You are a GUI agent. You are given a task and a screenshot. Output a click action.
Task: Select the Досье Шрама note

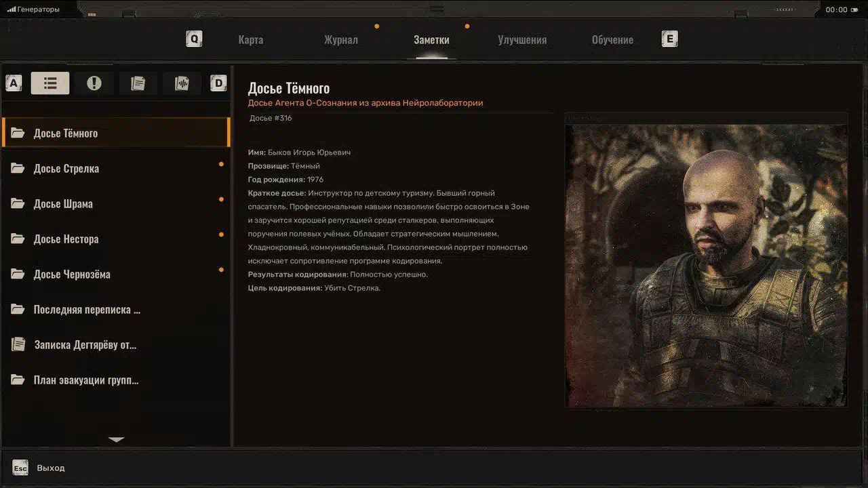[63, 204]
